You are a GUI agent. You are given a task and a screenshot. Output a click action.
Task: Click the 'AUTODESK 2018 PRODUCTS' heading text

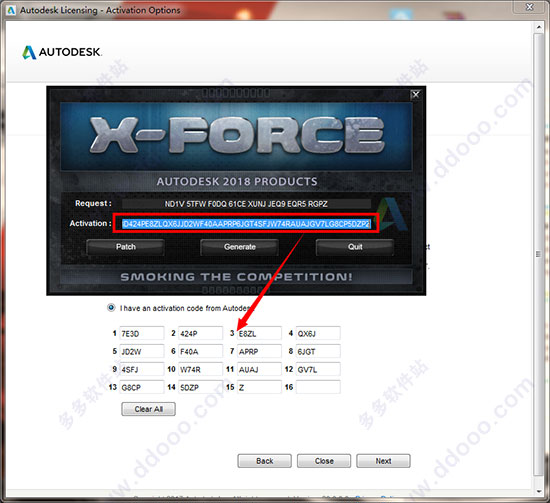point(237,181)
